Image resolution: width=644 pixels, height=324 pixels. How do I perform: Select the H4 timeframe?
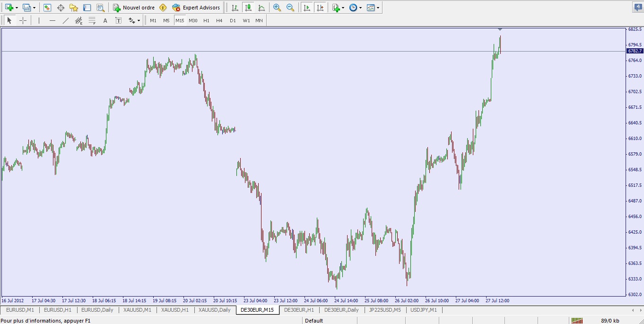pos(219,20)
